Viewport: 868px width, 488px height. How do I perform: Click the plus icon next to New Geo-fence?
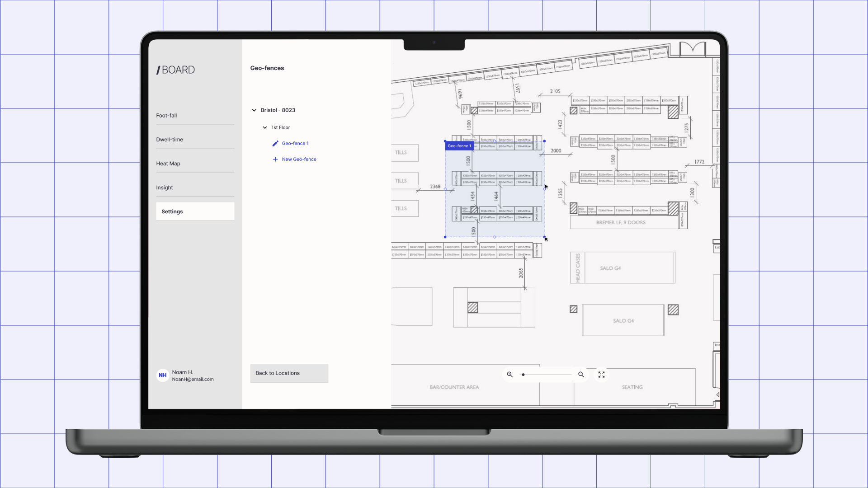[275, 159]
